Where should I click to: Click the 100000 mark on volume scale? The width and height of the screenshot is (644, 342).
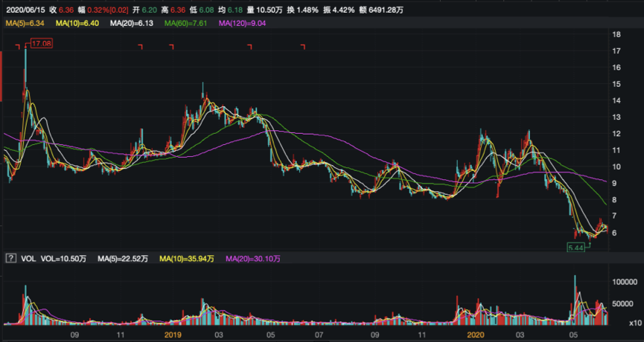click(x=627, y=284)
